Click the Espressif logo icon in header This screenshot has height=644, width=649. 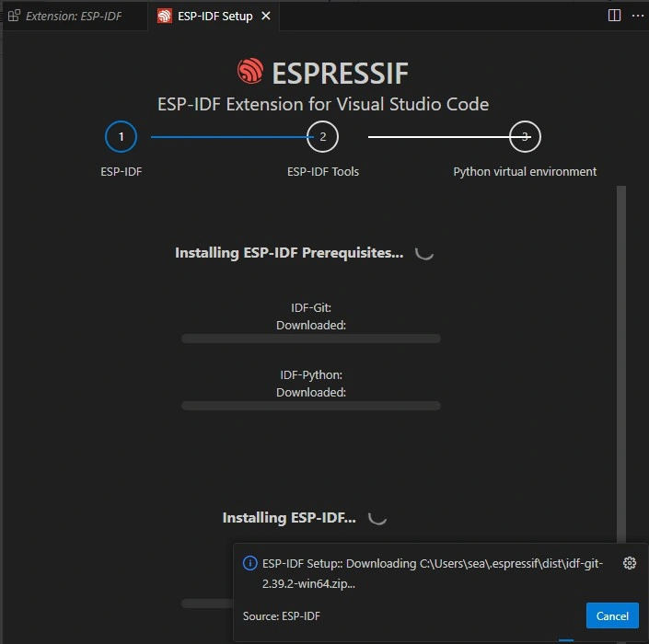tap(249, 72)
